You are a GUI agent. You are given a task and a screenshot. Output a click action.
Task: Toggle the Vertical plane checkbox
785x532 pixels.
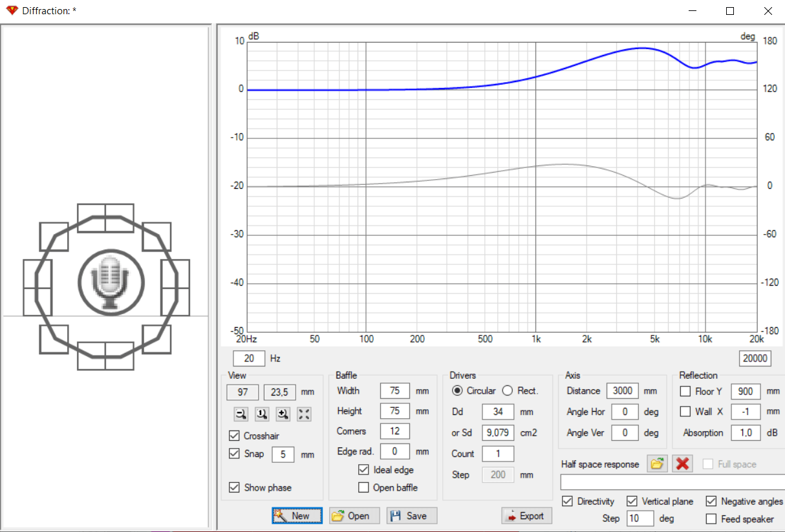632,501
